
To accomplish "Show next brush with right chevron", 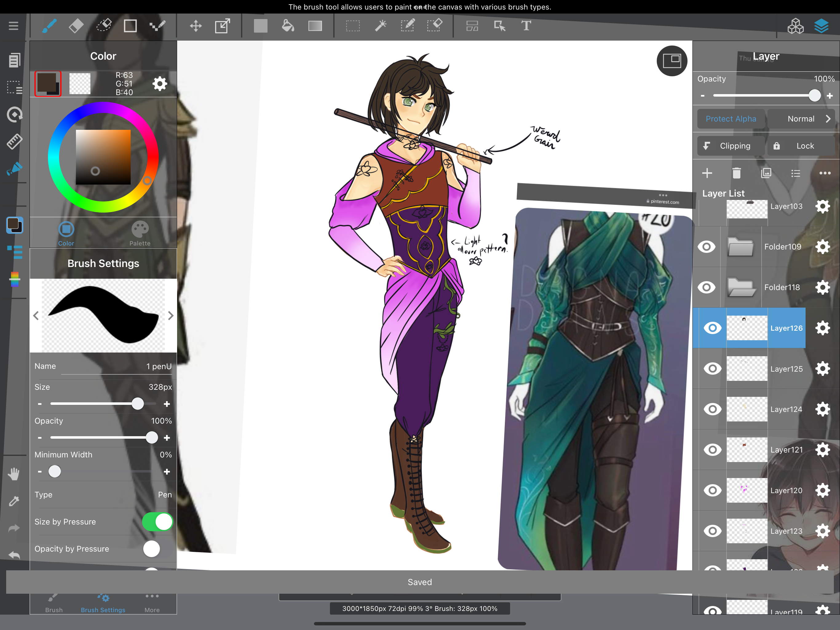I will (x=171, y=315).
